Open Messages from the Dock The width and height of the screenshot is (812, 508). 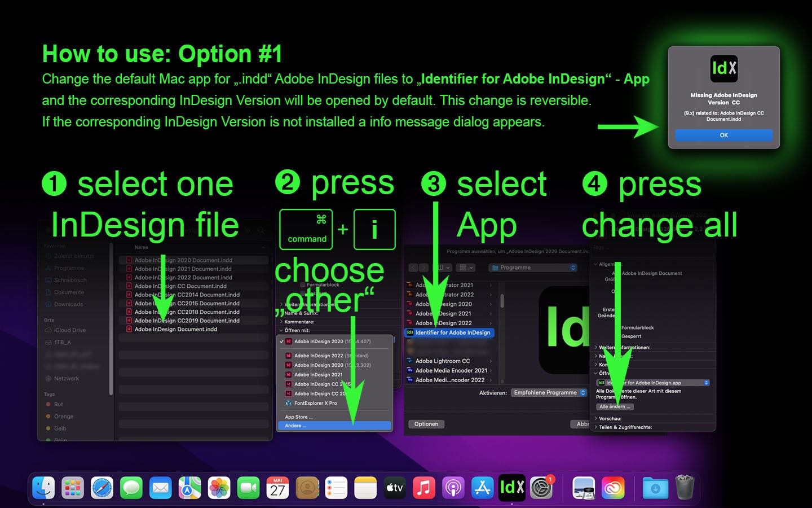pyautogui.click(x=131, y=488)
